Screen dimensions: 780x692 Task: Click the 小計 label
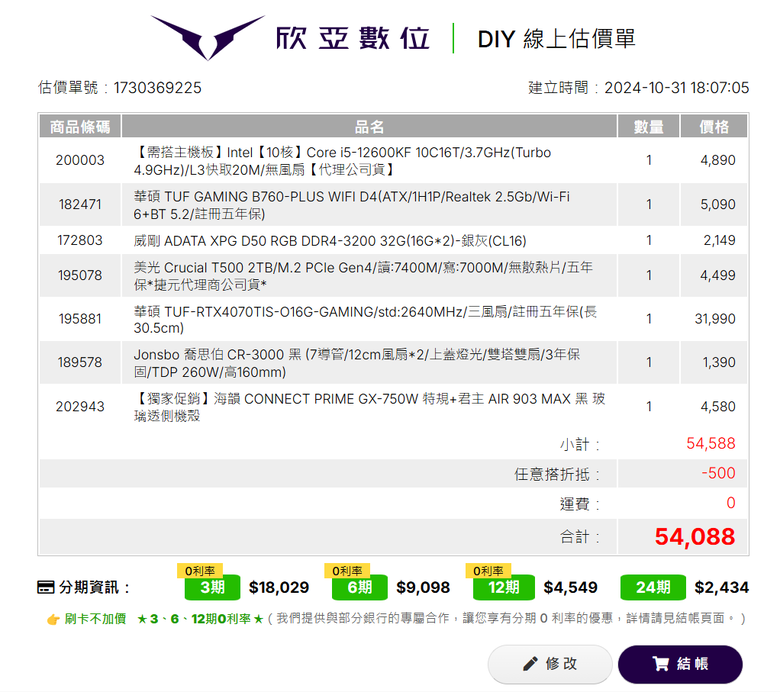[x=580, y=444]
